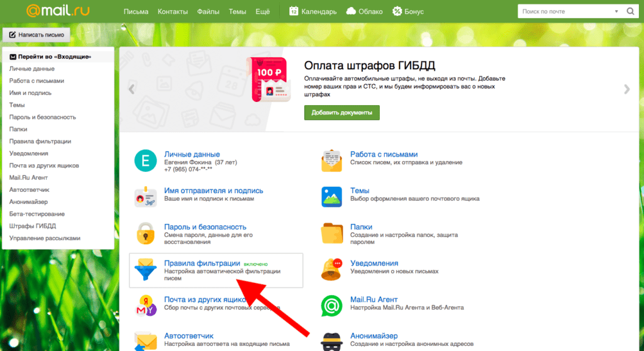Click the magnifier search icon
This screenshot has height=351, width=644.
630,11
